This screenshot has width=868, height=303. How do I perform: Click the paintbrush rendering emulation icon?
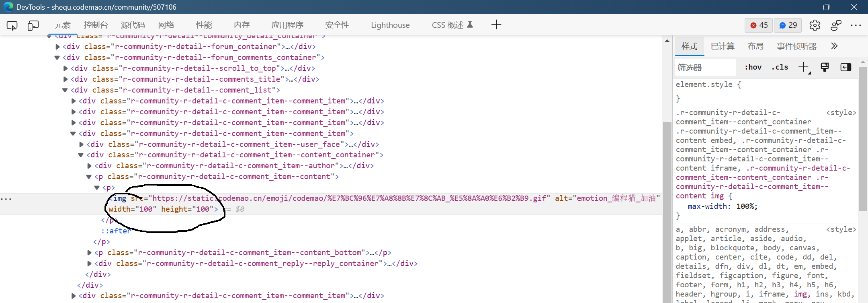pyautogui.click(x=825, y=67)
